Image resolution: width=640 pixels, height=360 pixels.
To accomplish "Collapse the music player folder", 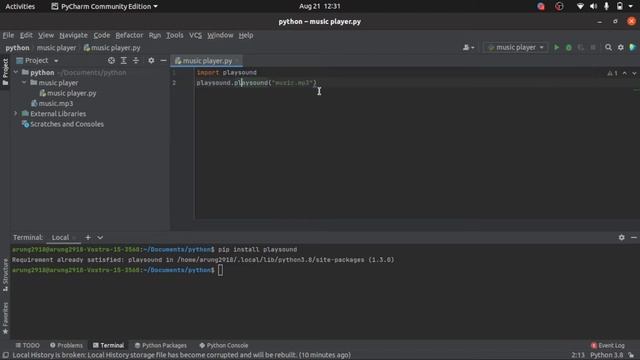I will coord(24,83).
